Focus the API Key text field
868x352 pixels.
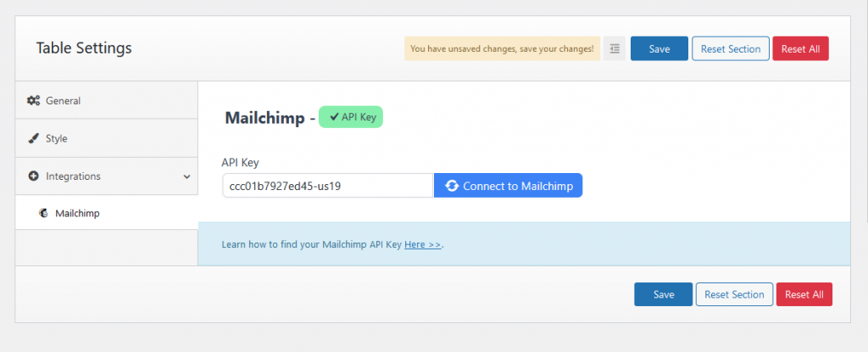pos(328,186)
